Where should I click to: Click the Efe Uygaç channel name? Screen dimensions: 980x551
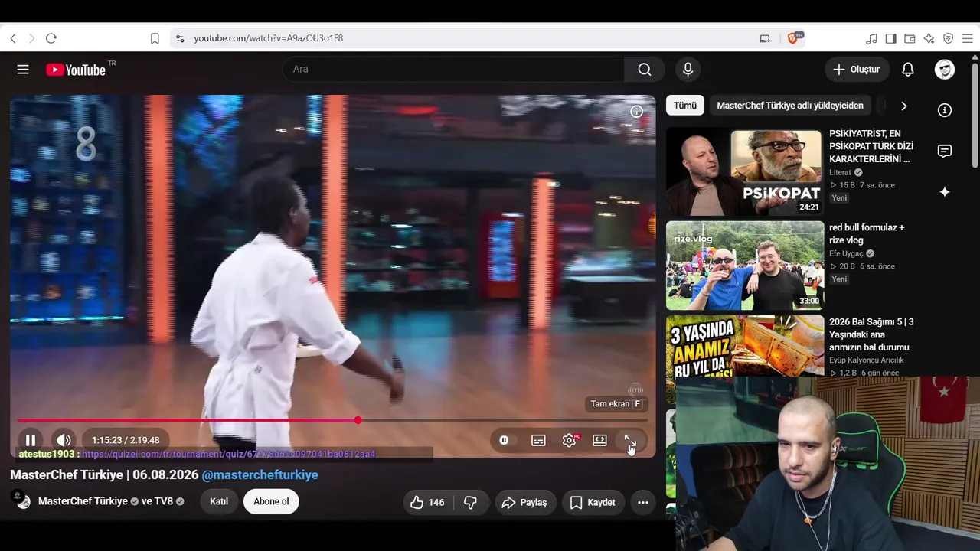pyautogui.click(x=846, y=253)
